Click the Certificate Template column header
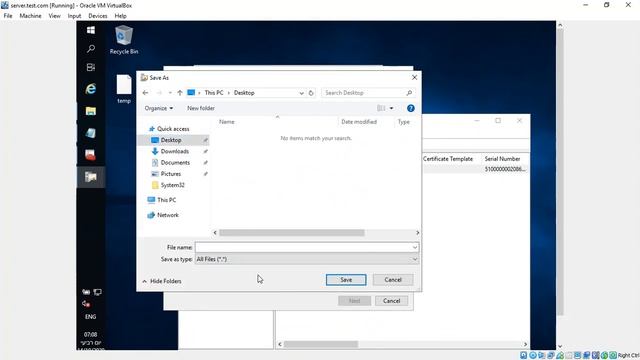This screenshot has height=360, width=640. (448, 159)
